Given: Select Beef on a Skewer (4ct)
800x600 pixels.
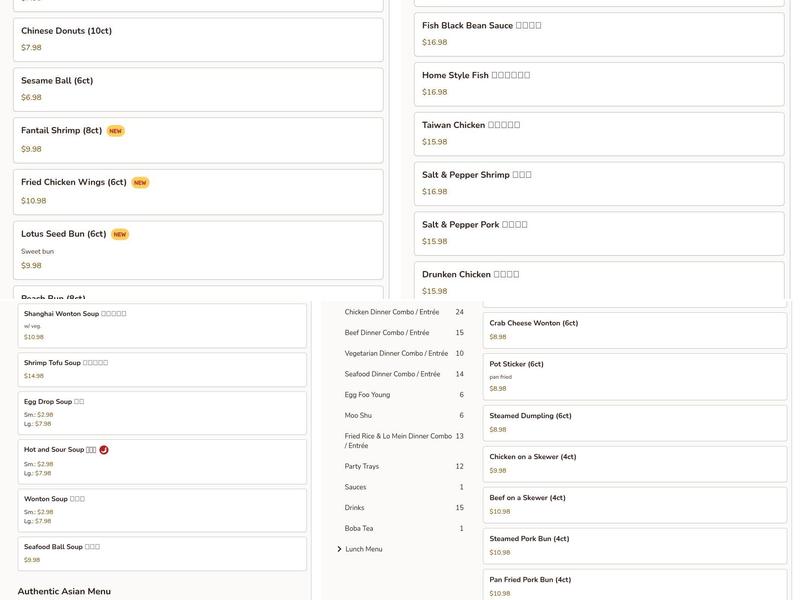Looking at the screenshot, I should click(x=635, y=505).
